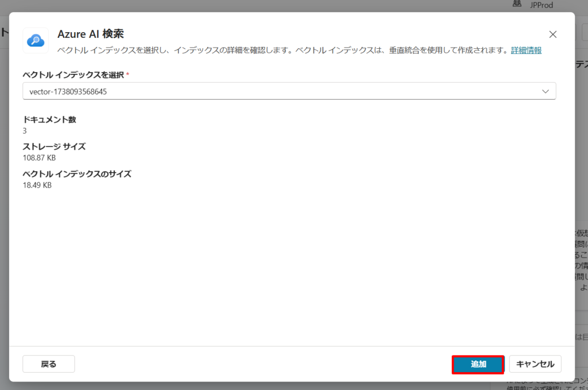588x390 pixels.
Task: Click the ベクトル インデックスを選択 field label
Action: pyautogui.click(x=73, y=75)
